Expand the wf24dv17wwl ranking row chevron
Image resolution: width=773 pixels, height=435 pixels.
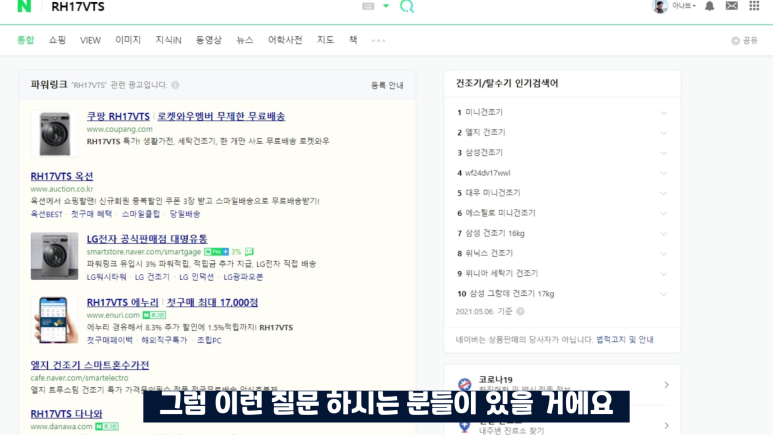[x=664, y=173]
